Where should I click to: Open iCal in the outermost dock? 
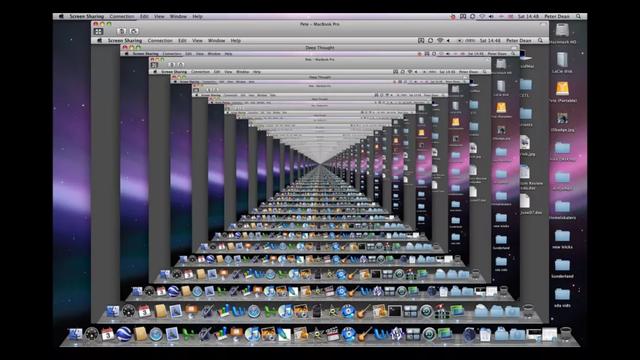pos(107,334)
